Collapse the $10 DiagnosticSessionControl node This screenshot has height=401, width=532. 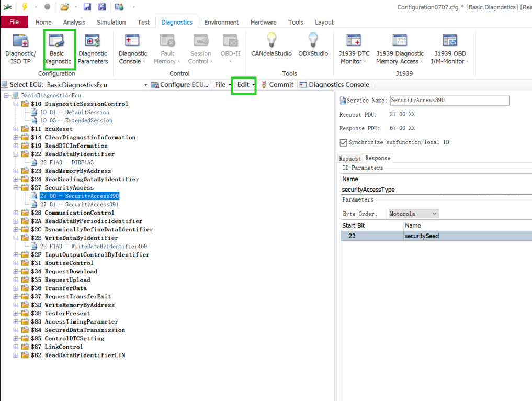click(x=16, y=104)
